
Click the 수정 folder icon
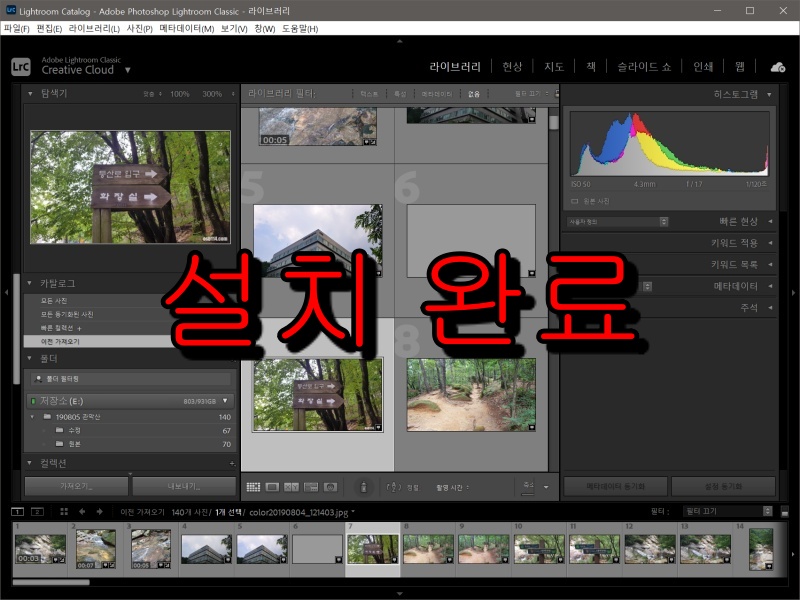[59, 430]
